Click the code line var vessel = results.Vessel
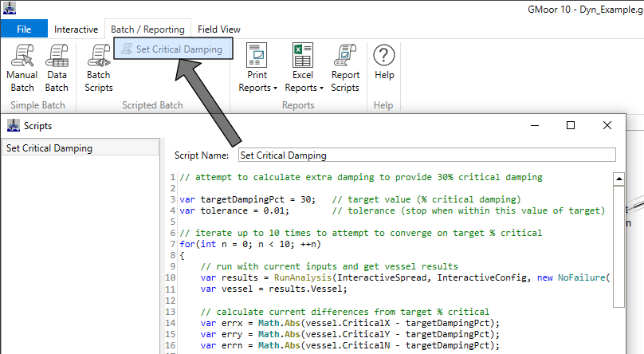644x354 pixels. coord(273,289)
